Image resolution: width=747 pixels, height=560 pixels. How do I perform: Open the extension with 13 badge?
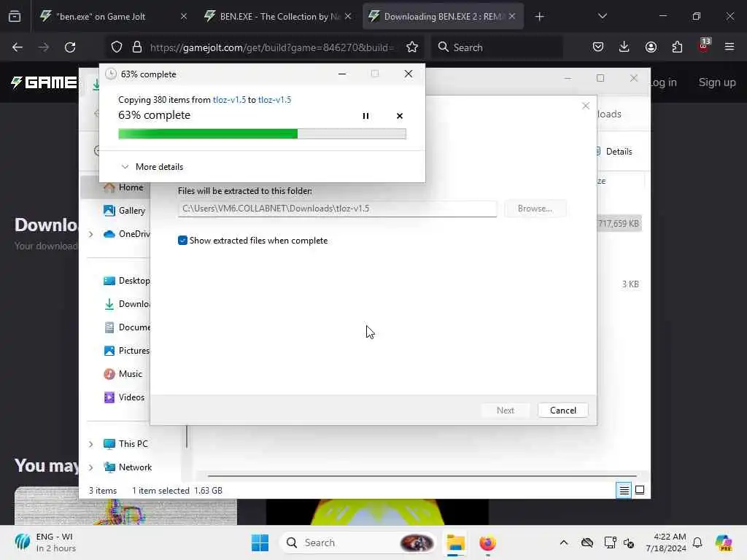704,46
